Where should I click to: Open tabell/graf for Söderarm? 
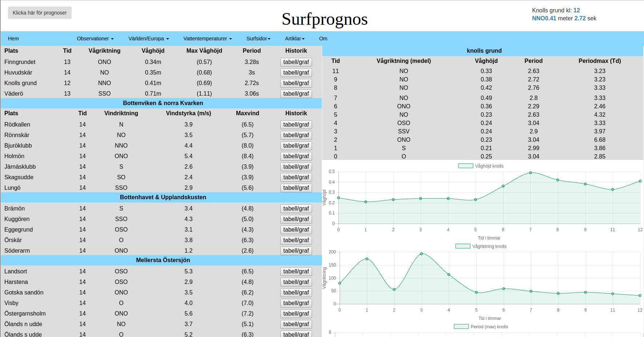(296, 251)
